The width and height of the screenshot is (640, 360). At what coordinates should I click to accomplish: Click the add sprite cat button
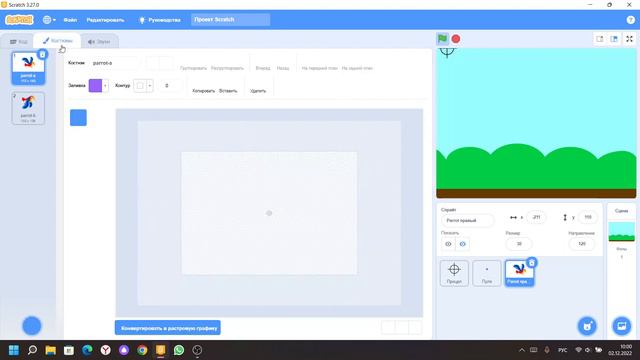point(587,326)
